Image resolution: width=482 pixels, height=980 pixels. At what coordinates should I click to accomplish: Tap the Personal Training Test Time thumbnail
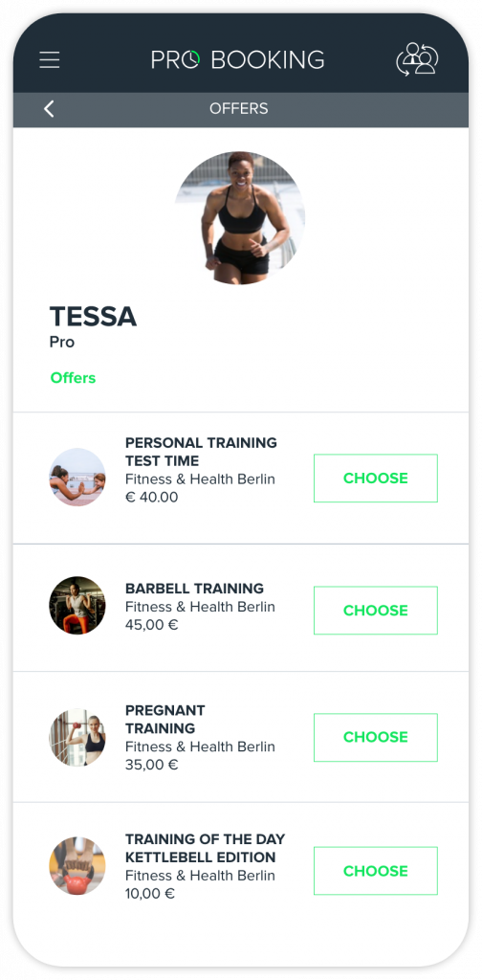(77, 477)
